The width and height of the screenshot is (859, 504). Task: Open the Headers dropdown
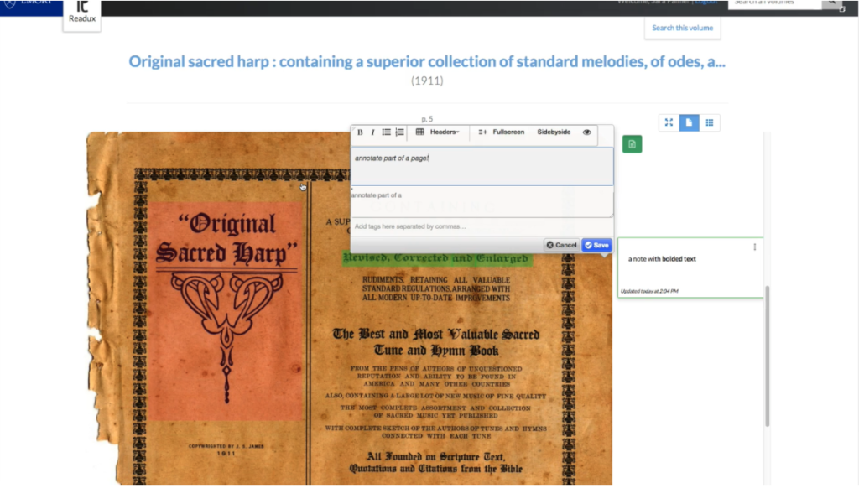tap(444, 132)
